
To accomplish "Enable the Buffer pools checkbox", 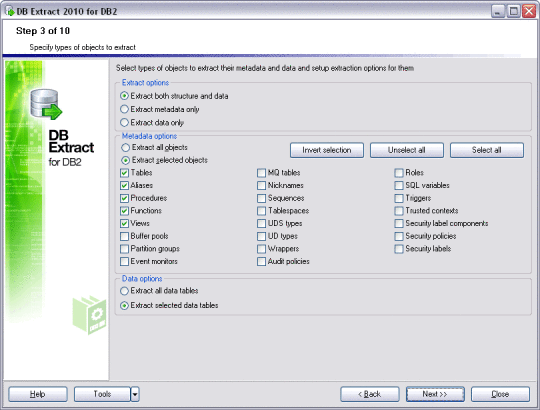I will (x=124, y=236).
